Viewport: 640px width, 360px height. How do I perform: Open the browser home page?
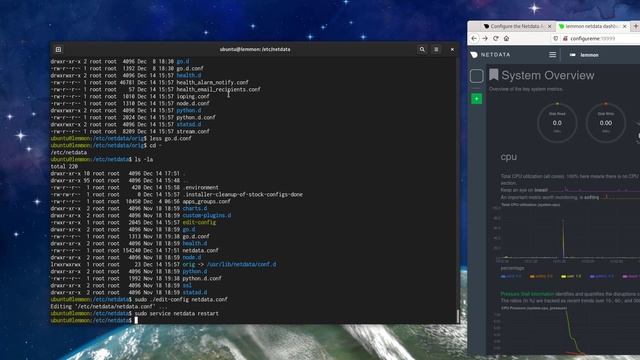click(x=506, y=38)
